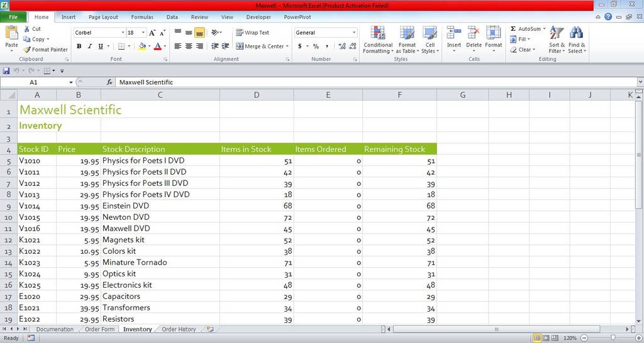Open the Order History sheet tab
Viewport: 644px width, 343px height.
point(179,329)
